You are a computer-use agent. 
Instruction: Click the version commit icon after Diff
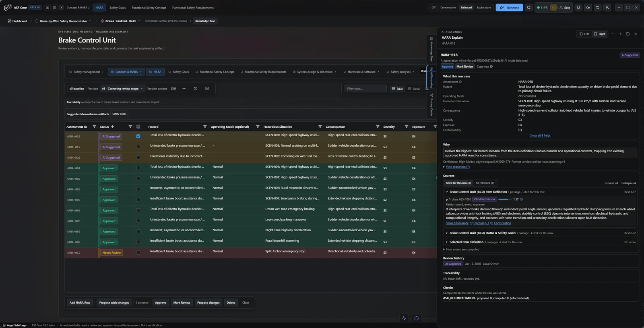point(184,89)
